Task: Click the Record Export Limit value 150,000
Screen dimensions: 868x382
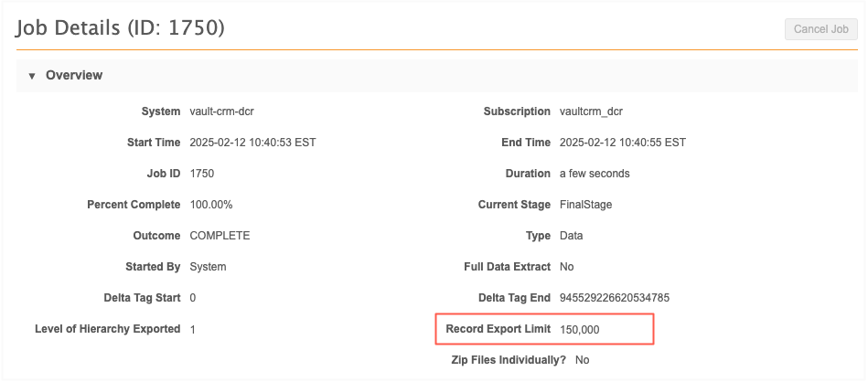Action: pos(579,329)
